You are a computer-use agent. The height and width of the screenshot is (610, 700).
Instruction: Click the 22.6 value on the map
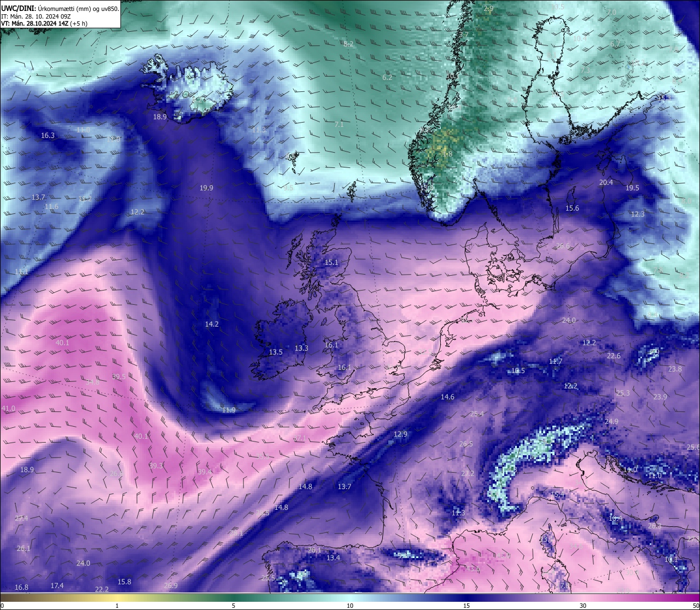614,356
